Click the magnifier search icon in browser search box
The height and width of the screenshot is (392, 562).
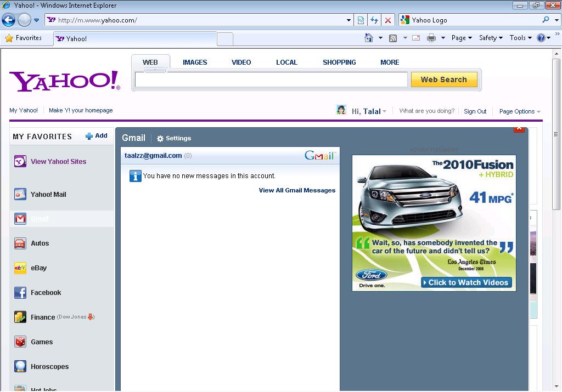click(546, 20)
